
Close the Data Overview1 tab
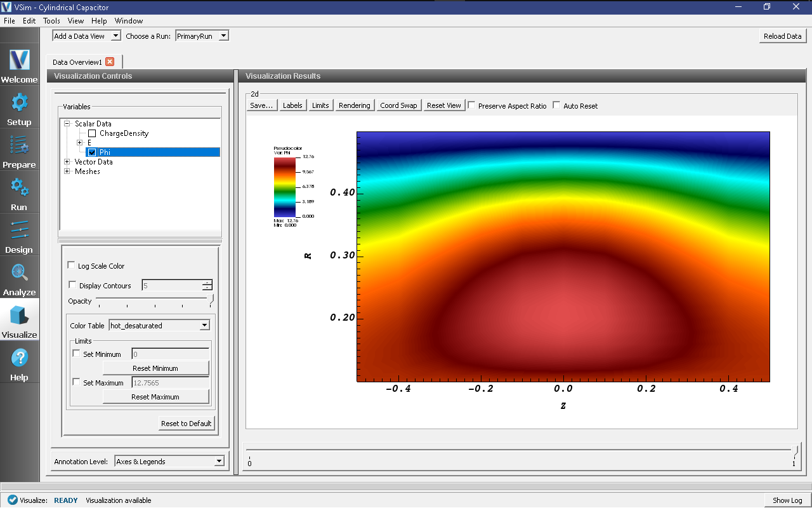(110, 62)
